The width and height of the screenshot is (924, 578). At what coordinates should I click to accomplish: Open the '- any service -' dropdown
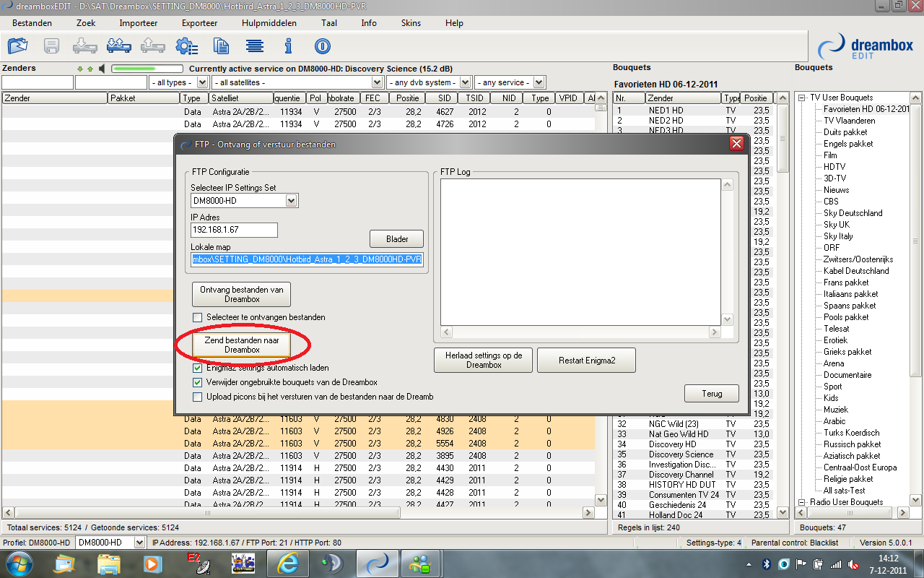tap(539, 82)
